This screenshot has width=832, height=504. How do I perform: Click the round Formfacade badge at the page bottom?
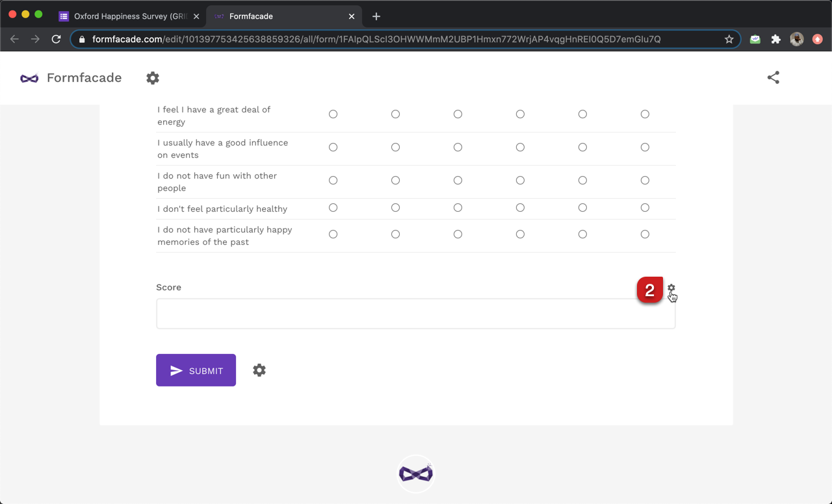416,473
